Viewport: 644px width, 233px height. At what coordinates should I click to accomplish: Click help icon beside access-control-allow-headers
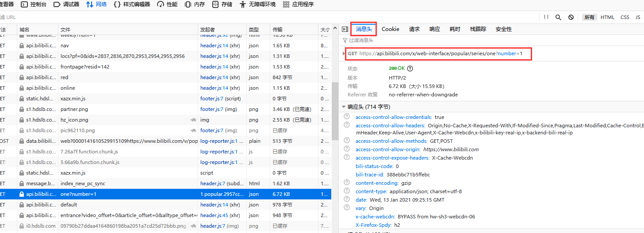point(347,126)
